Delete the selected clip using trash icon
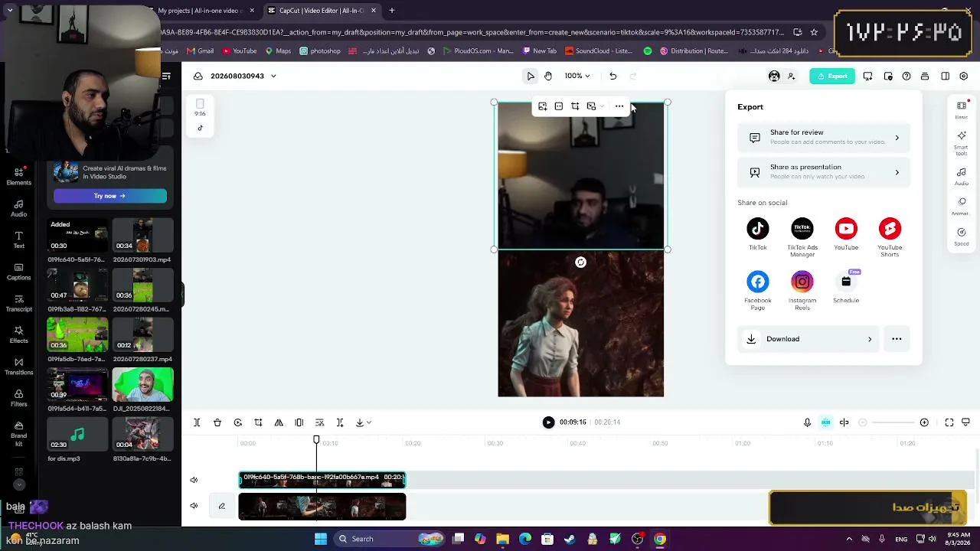 (x=217, y=422)
